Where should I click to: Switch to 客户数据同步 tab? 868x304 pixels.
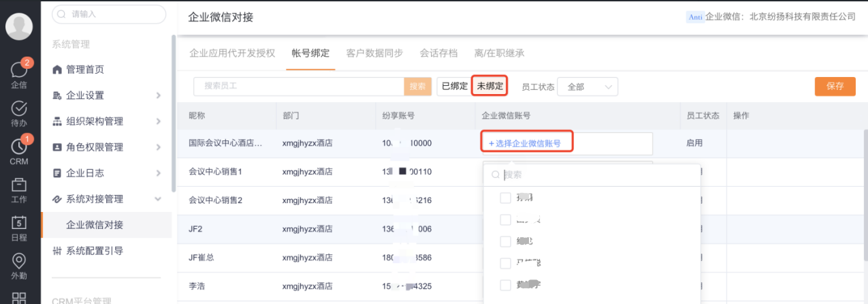pos(374,53)
